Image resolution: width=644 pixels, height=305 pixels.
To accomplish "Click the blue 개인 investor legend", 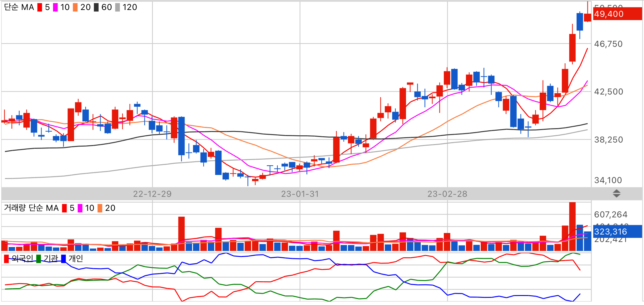I will tap(72, 259).
